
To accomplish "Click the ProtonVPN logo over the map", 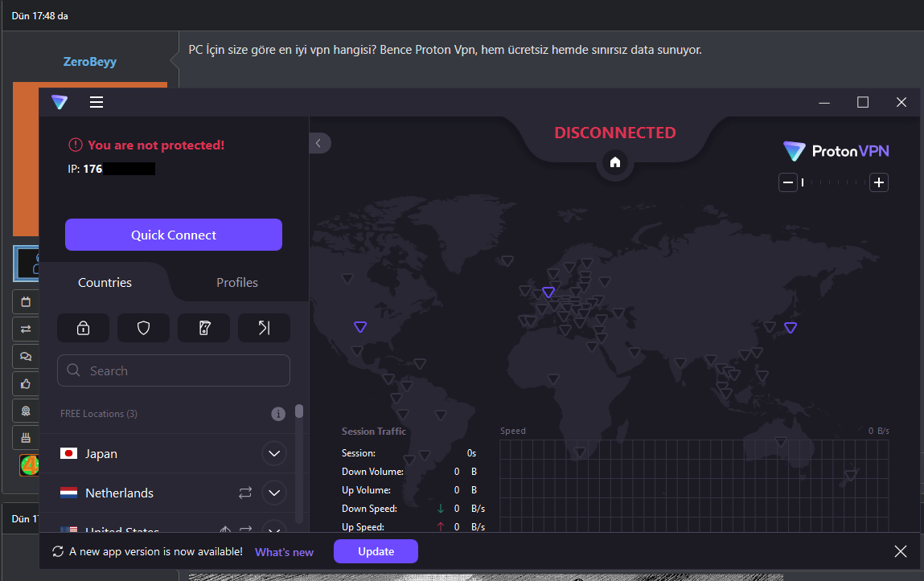I will pyautogui.click(x=836, y=151).
